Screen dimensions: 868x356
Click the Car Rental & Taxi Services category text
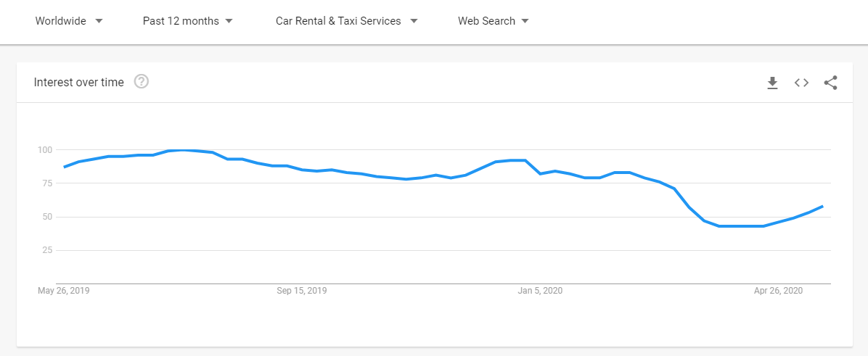pyautogui.click(x=338, y=21)
